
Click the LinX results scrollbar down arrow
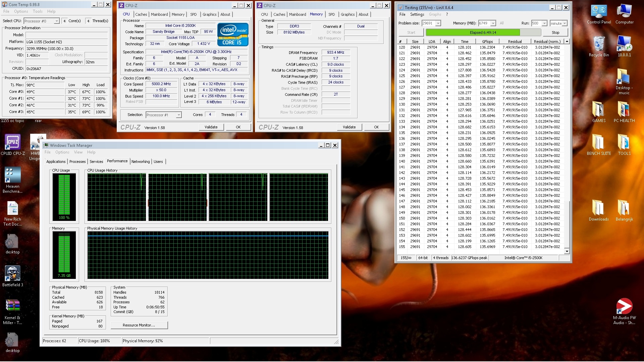coord(567,251)
